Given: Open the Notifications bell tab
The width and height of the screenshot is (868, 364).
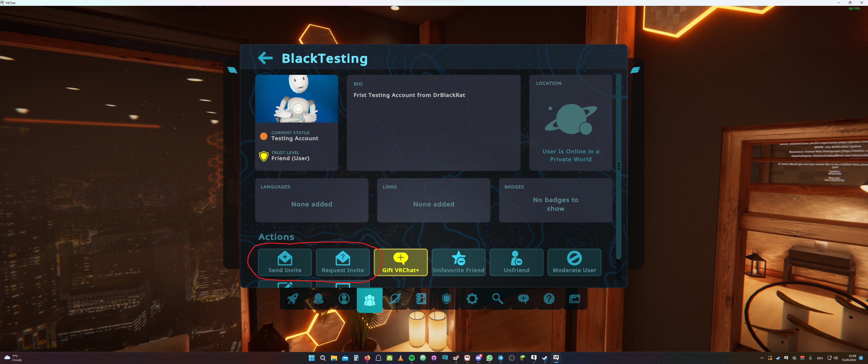Looking at the screenshot, I should coord(318,299).
